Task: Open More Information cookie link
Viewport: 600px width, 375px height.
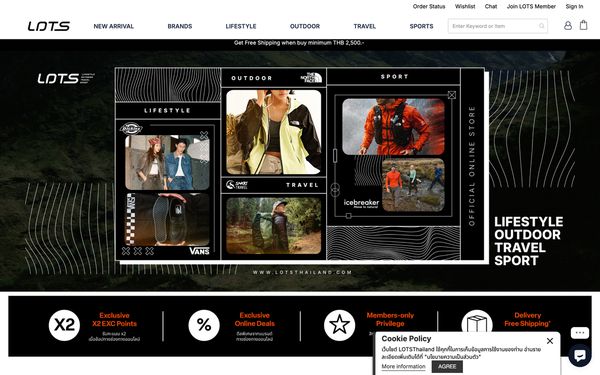Action: coord(403,366)
